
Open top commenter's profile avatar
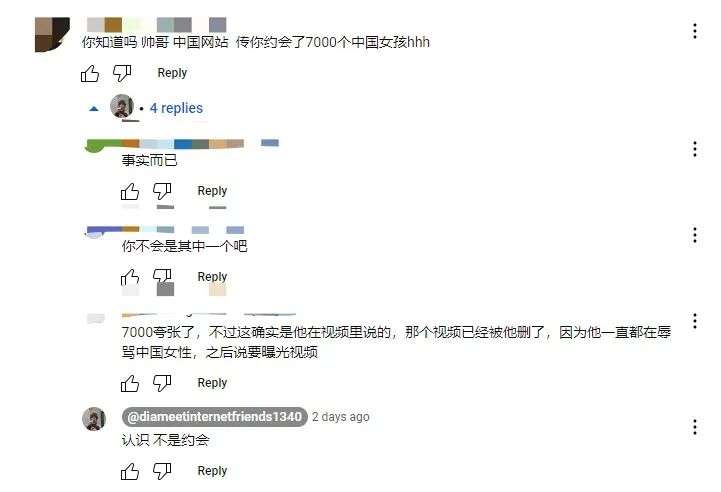pyautogui.click(x=52, y=34)
